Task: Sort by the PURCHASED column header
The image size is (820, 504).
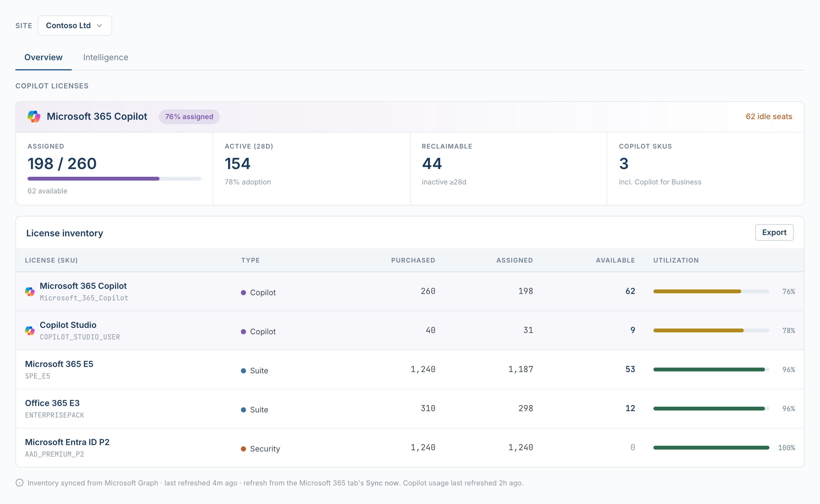Action: pos(413,260)
